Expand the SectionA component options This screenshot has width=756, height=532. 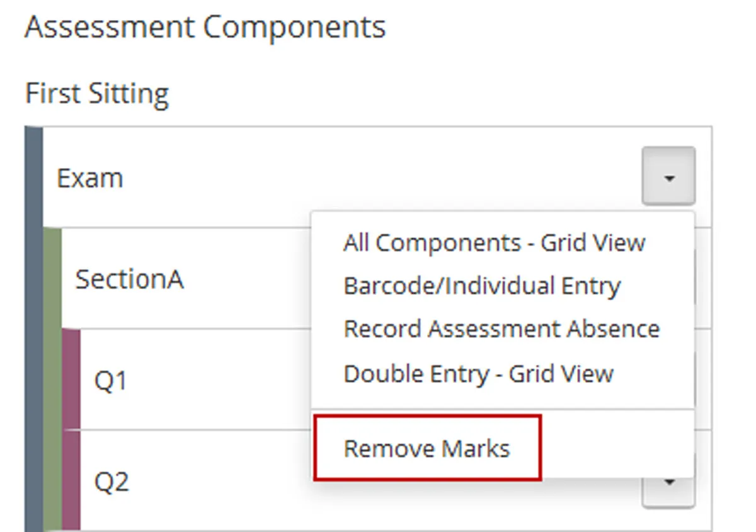coord(668,279)
